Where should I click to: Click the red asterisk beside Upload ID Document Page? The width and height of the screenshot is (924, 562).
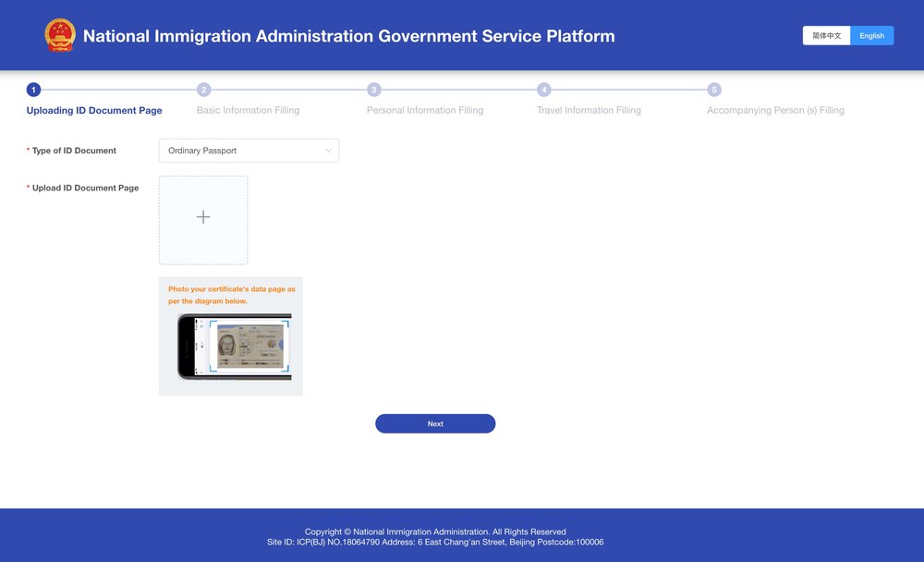pyautogui.click(x=27, y=188)
